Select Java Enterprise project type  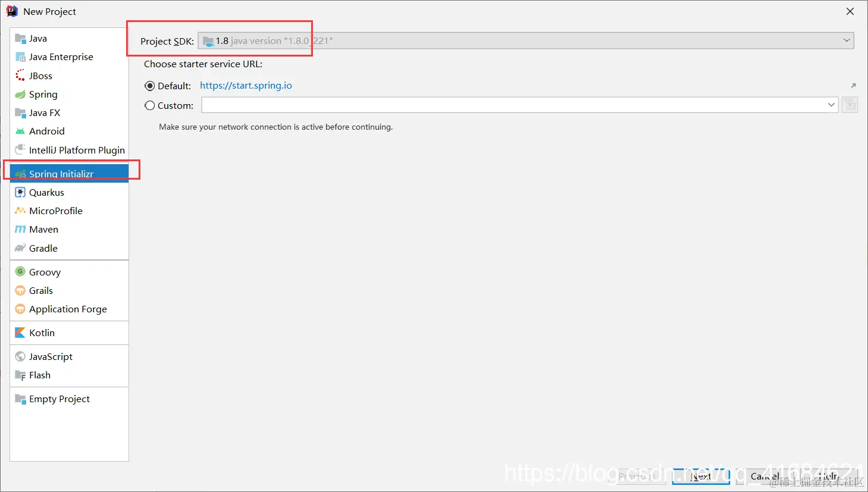click(x=69, y=57)
